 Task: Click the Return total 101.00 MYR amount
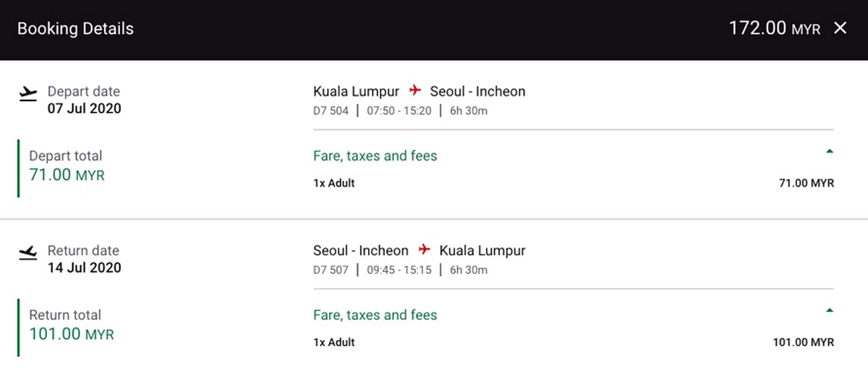[x=72, y=333]
